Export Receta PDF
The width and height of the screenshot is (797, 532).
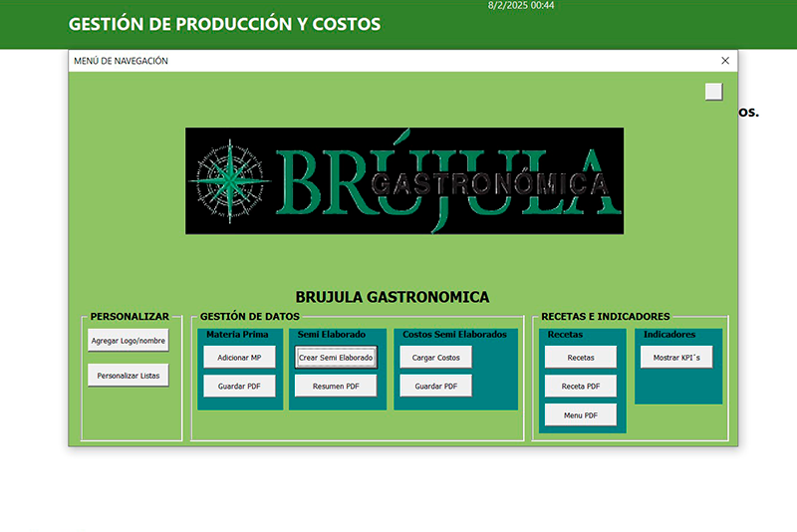tap(581, 387)
